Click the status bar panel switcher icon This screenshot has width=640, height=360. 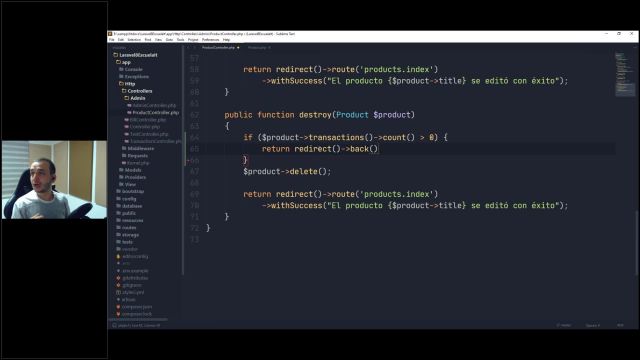pos(114,326)
